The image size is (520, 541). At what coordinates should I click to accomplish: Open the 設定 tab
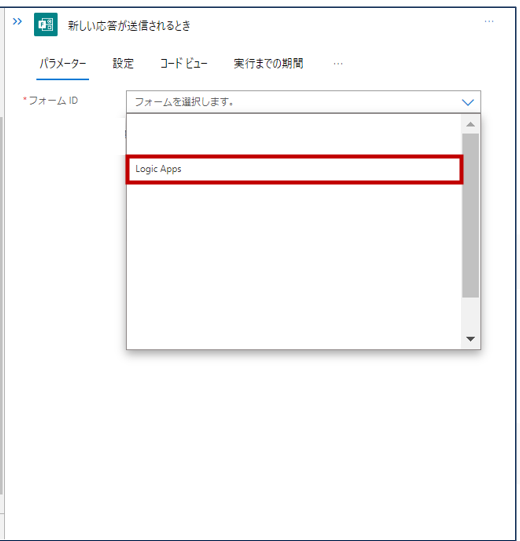pos(123,64)
